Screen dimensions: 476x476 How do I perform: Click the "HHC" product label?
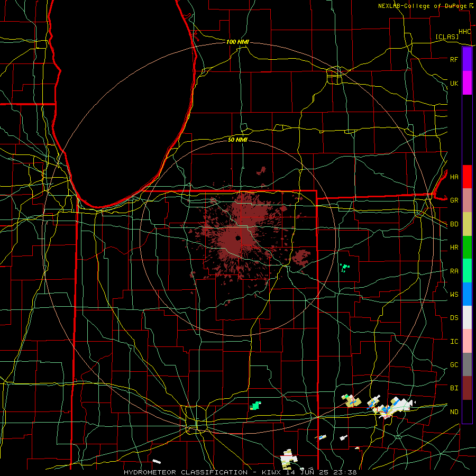(x=465, y=32)
